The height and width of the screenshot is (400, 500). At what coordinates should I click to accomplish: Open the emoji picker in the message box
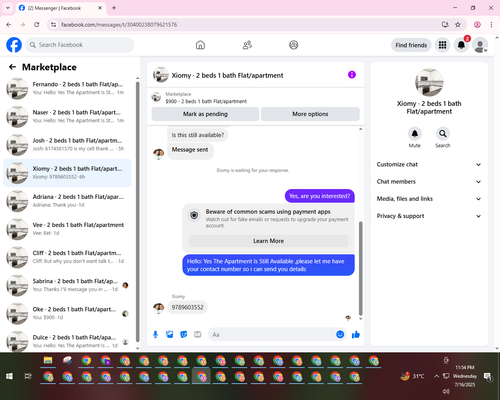click(340, 334)
